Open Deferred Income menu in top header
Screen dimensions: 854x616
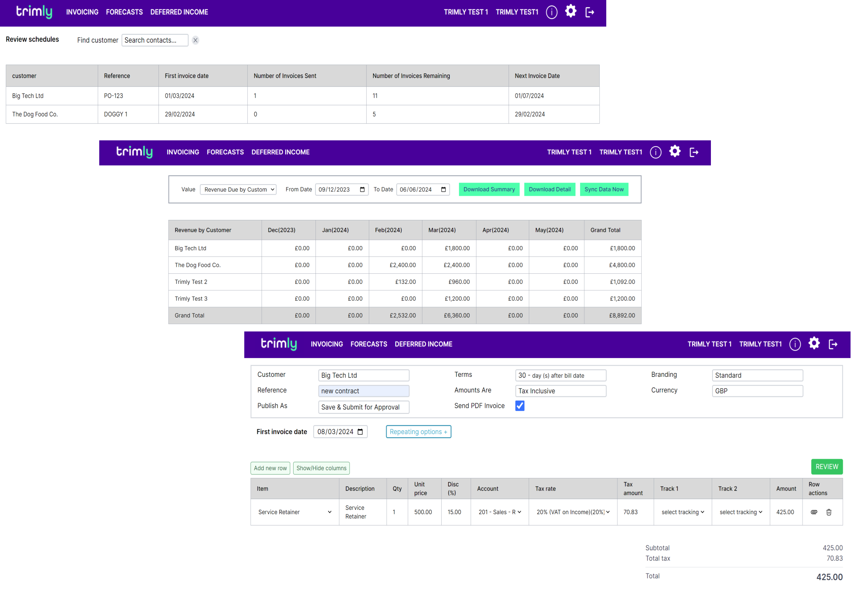[x=179, y=12]
